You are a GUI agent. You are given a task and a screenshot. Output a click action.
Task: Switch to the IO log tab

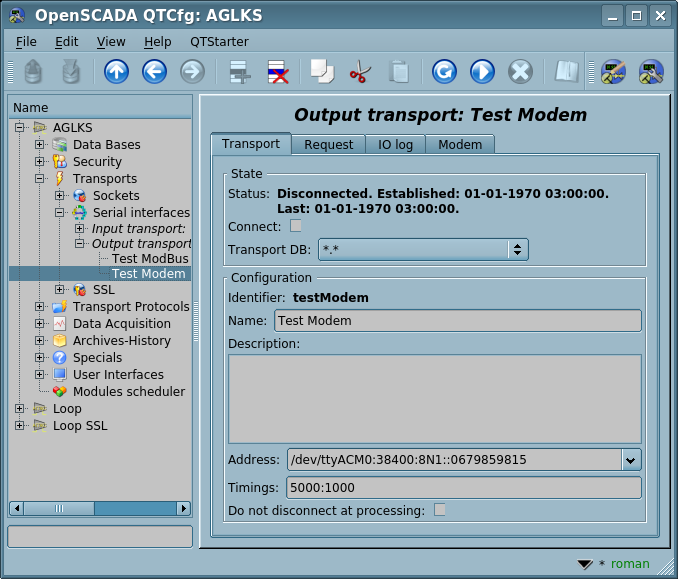tap(396, 144)
